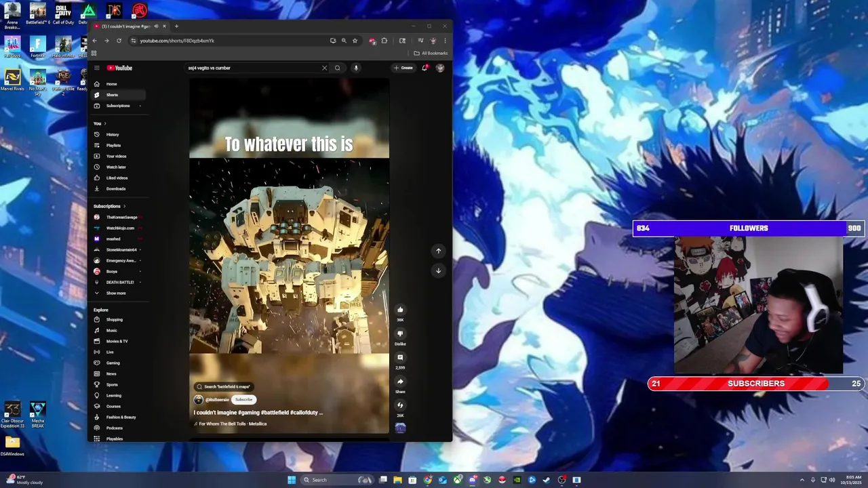Go back in Chrome's toolbar
The height and width of the screenshot is (488, 868).
click(94, 41)
